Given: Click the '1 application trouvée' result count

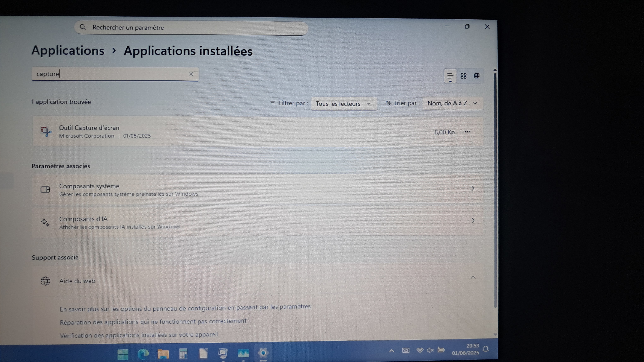Looking at the screenshot, I should tap(61, 102).
